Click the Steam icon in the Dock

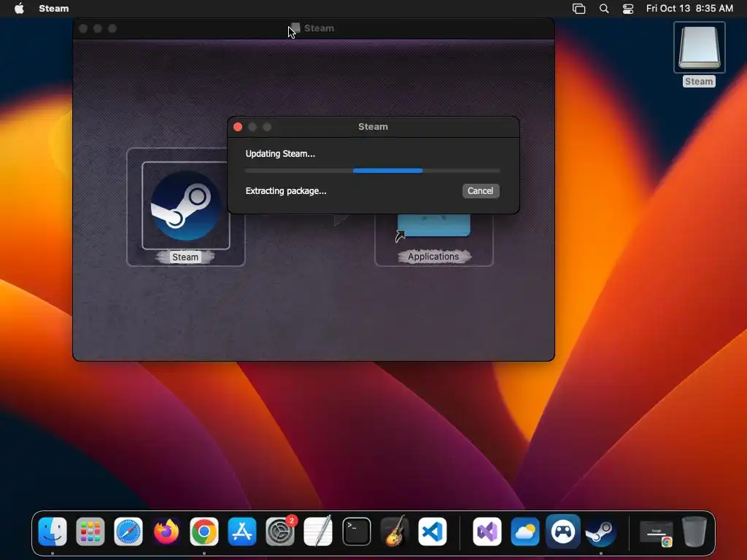click(601, 532)
